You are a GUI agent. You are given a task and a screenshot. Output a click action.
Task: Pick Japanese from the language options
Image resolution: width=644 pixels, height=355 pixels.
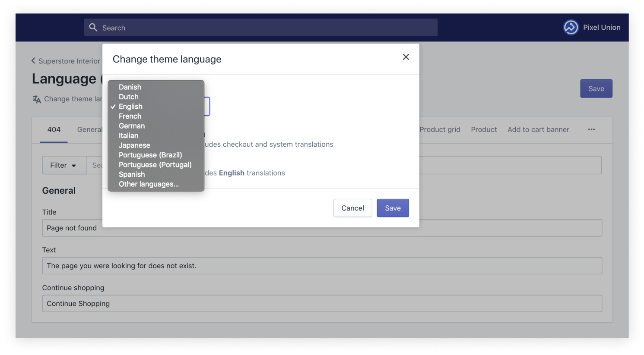[134, 145]
